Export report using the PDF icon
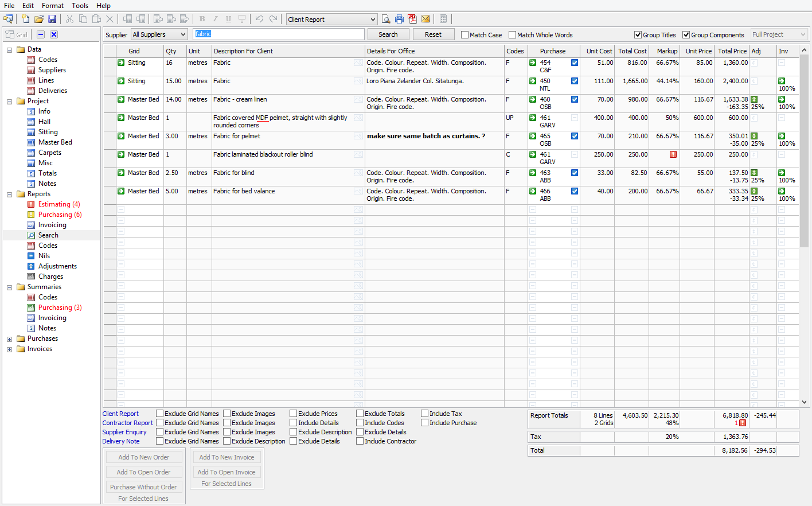Viewport: 812px width, 506px height. click(x=412, y=19)
